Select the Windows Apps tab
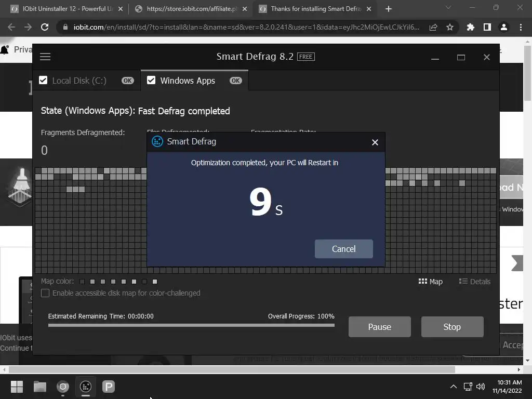This screenshot has width=532, height=399. (x=194, y=81)
